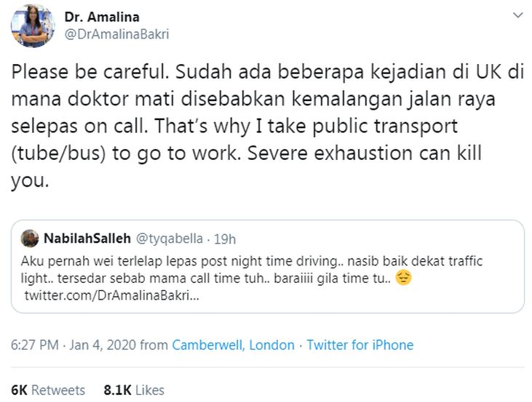Click the Twitter for iPhone source link
Viewport: 532px width, 402px height.
(x=360, y=345)
